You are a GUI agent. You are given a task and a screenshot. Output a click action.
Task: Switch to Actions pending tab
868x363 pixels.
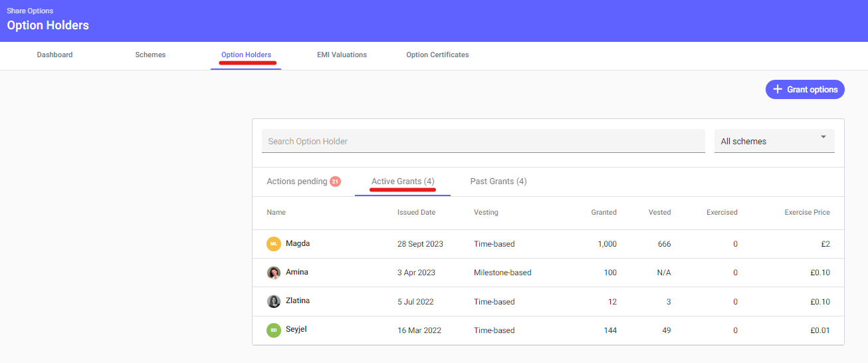click(x=304, y=181)
